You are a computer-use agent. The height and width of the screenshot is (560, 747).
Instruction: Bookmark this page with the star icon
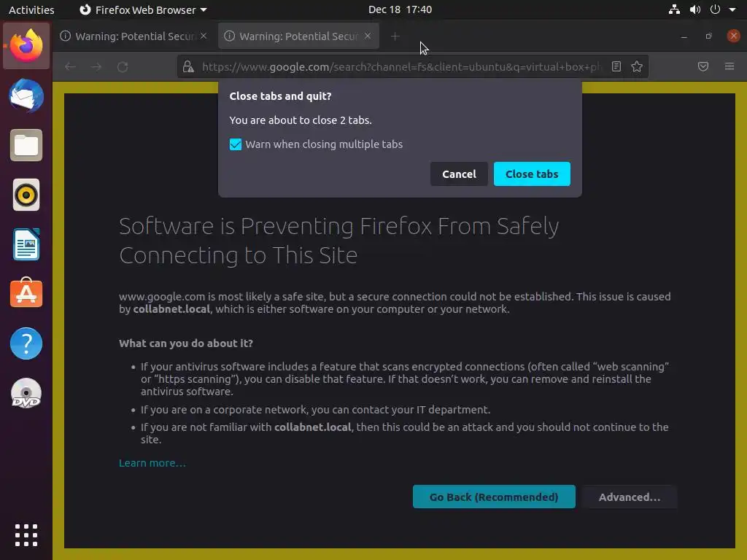click(x=637, y=66)
